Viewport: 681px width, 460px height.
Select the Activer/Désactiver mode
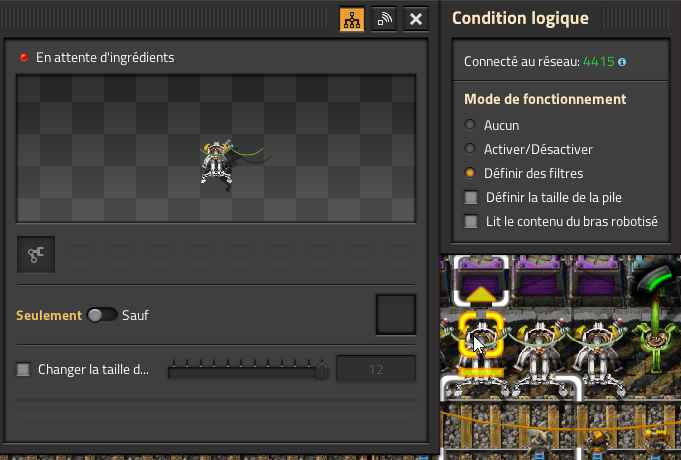click(x=470, y=149)
